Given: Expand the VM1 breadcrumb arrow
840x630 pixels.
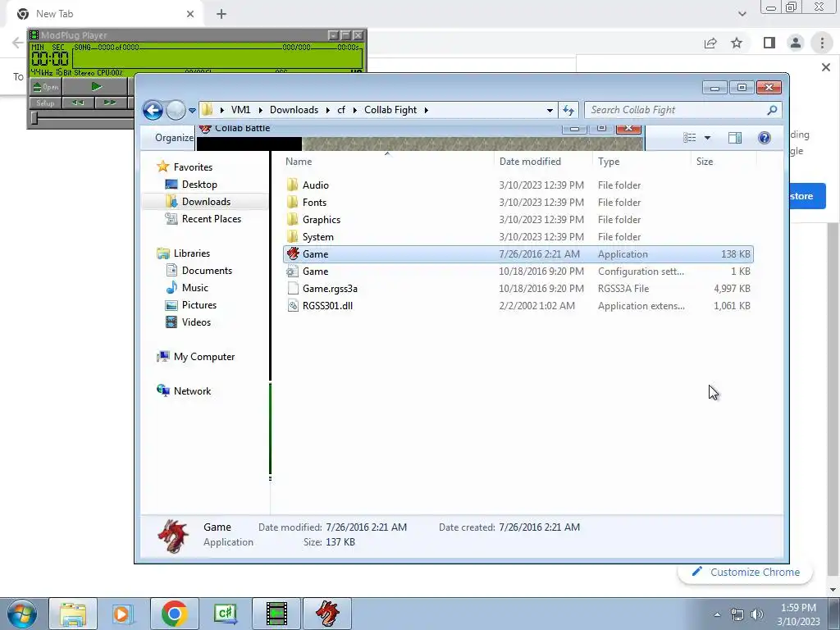Looking at the screenshot, I should click(260, 111).
